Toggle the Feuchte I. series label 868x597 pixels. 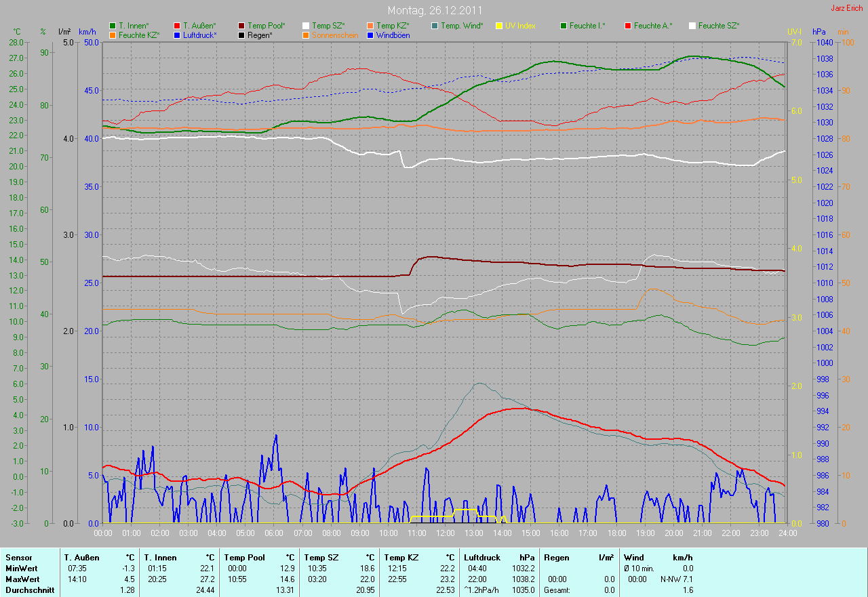(x=587, y=26)
